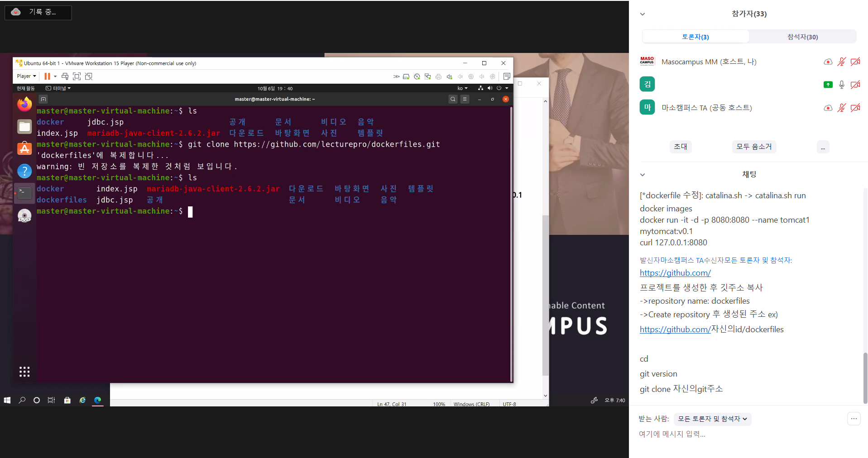Image resolution: width=868 pixels, height=458 pixels.
Task: Unmute Masocampus MM microphone
Action: click(x=841, y=62)
